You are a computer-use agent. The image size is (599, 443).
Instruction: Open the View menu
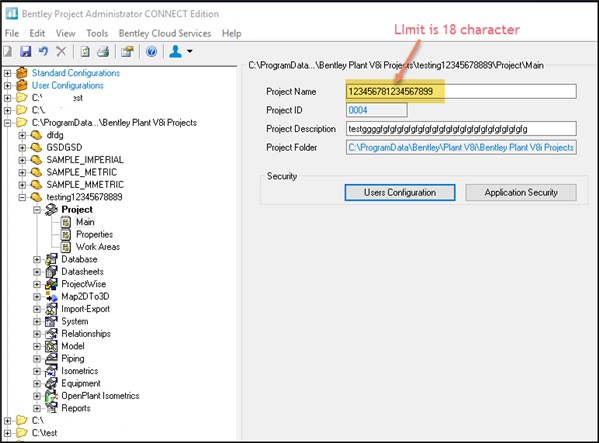click(x=65, y=34)
